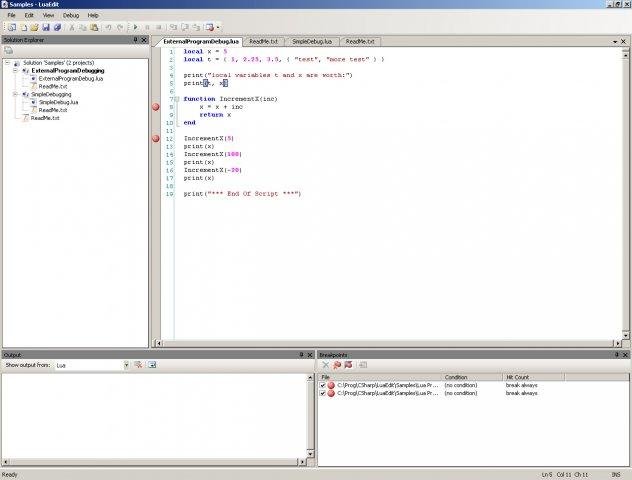Open the View menu
This screenshot has width=632, height=480.
click(48, 15)
